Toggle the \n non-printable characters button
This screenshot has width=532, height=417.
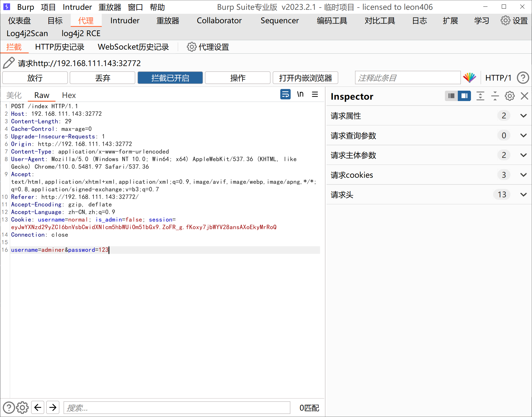(x=300, y=94)
